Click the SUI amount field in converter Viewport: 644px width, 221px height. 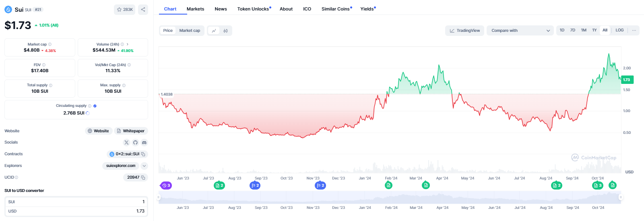coord(76,202)
